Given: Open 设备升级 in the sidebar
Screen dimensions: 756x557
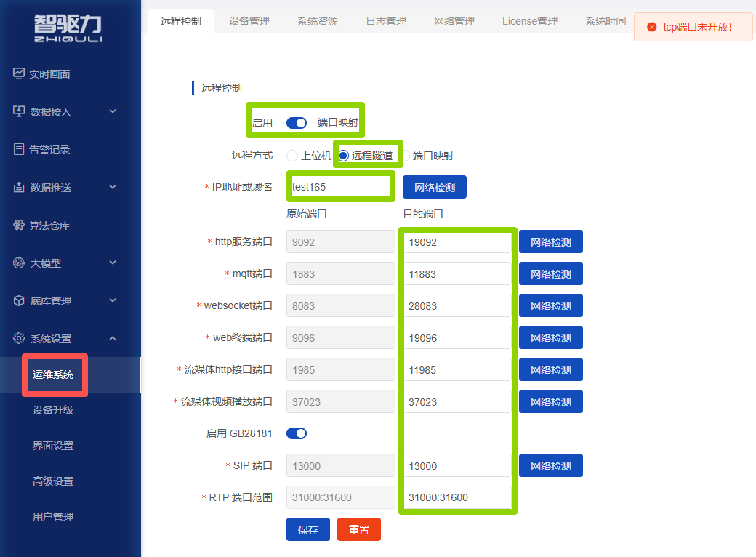Looking at the screenshot, I should point(53,410).
